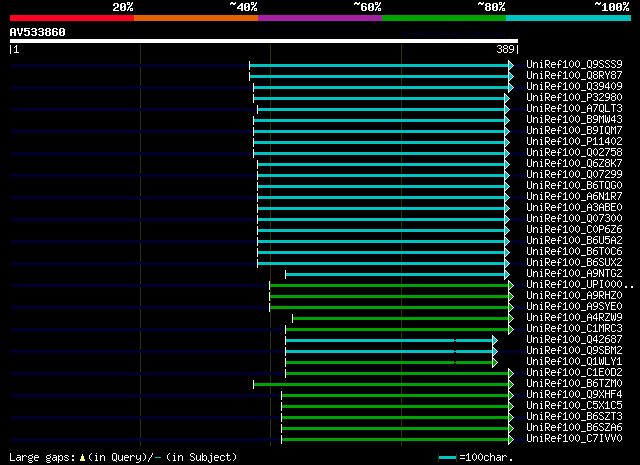This screenshot has height=465, width=640.
Task: Click the Large gaps legend text
Action: coord(123,457)
